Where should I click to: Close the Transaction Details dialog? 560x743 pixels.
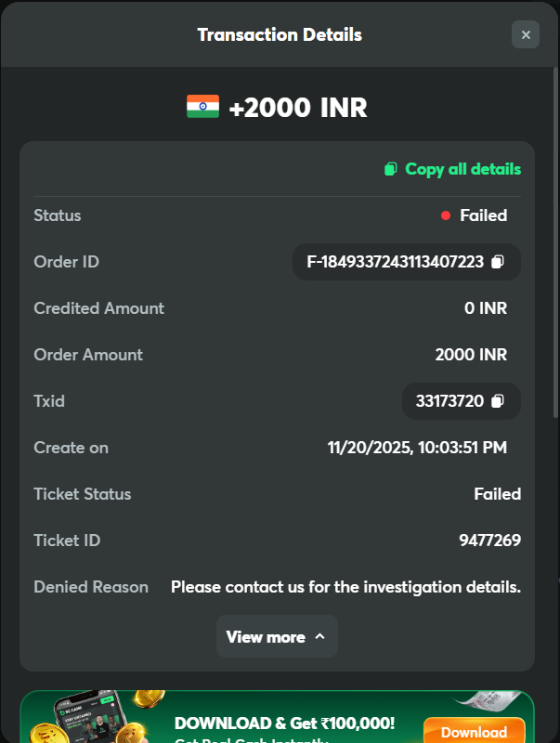[525, 35]
